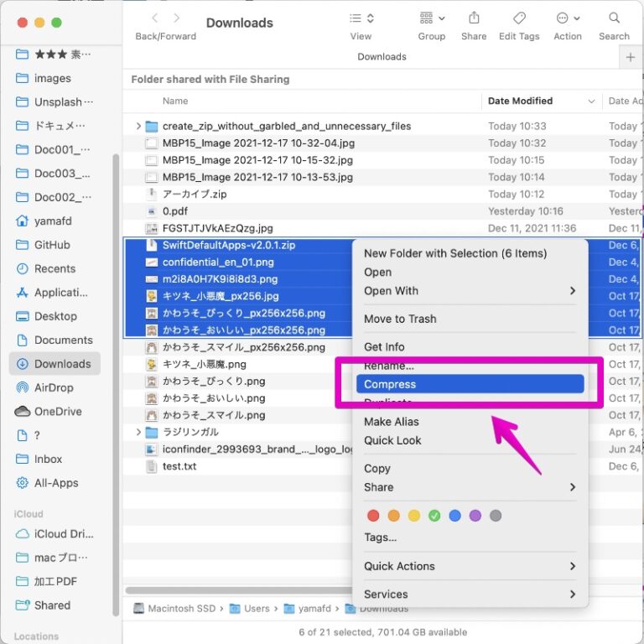
Task: Click the sidebar vertical scrollbar
Action: 116,384
